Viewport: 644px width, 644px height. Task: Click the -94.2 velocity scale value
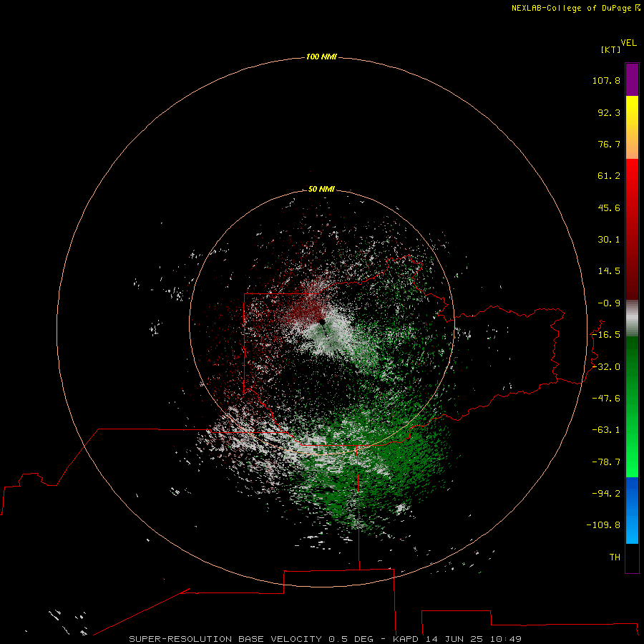[606, 493]
